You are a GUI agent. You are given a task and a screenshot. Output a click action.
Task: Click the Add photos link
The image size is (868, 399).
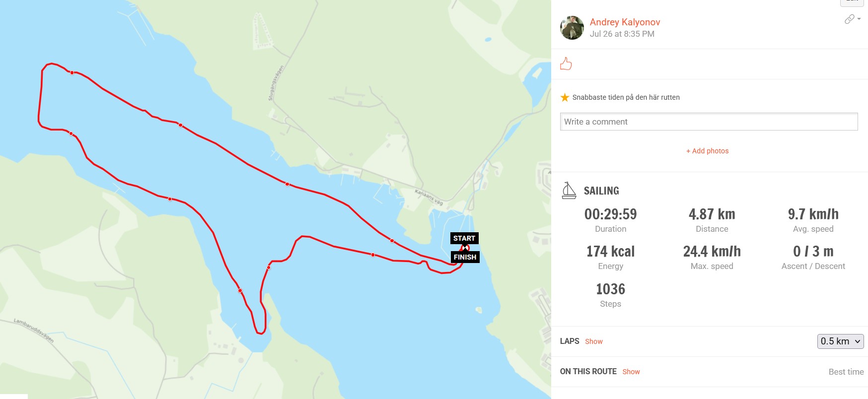[707, 151]
